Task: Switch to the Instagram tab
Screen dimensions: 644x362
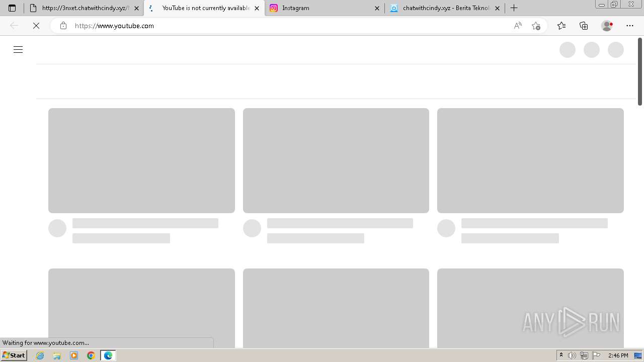Action: click(x=325, y=8)
